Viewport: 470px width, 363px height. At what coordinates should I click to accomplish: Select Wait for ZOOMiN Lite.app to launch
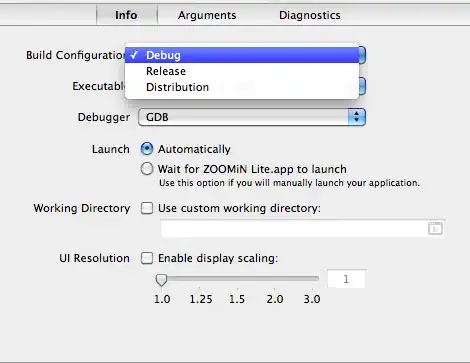tap(147, 169)
